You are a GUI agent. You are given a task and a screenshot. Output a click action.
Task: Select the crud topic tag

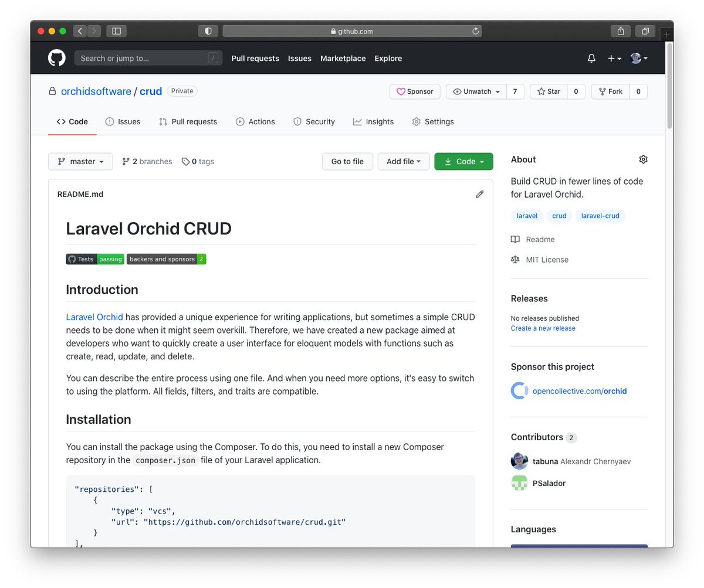point(559,216)
